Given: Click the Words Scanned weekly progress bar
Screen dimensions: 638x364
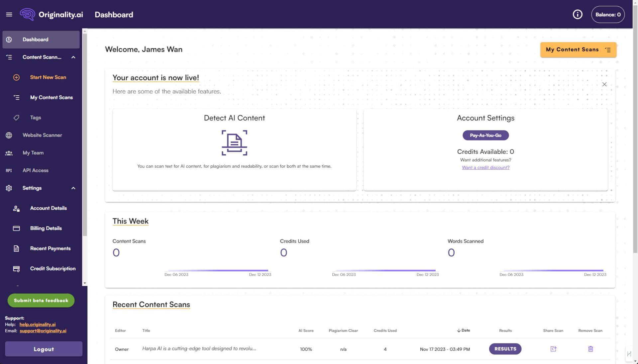Looking at the screenshot, I should click(553, 270).
